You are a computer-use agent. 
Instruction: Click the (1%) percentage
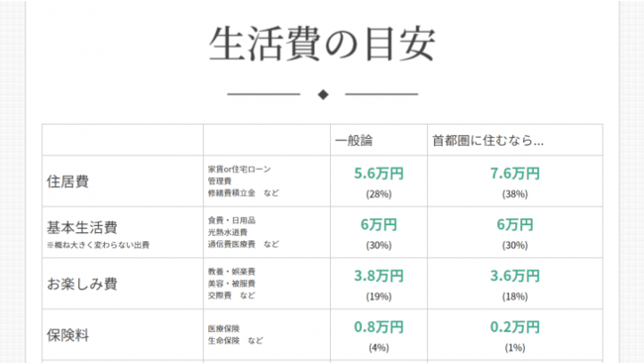[514, 348]
